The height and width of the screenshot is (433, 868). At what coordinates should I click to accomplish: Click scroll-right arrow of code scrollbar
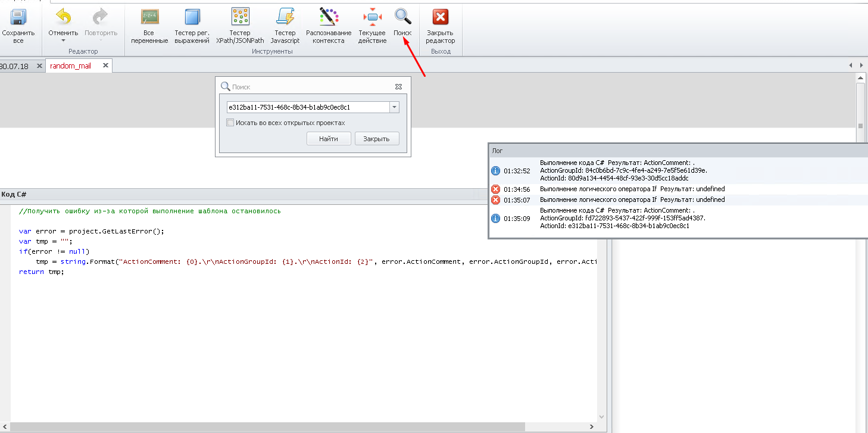pyautogui.click(x=591, y=427)
